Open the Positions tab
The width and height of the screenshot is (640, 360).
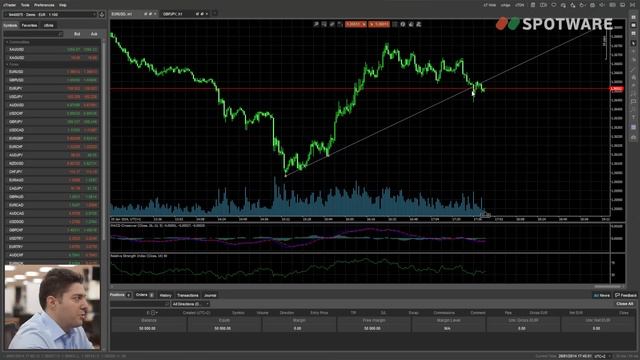coord(120,295)
